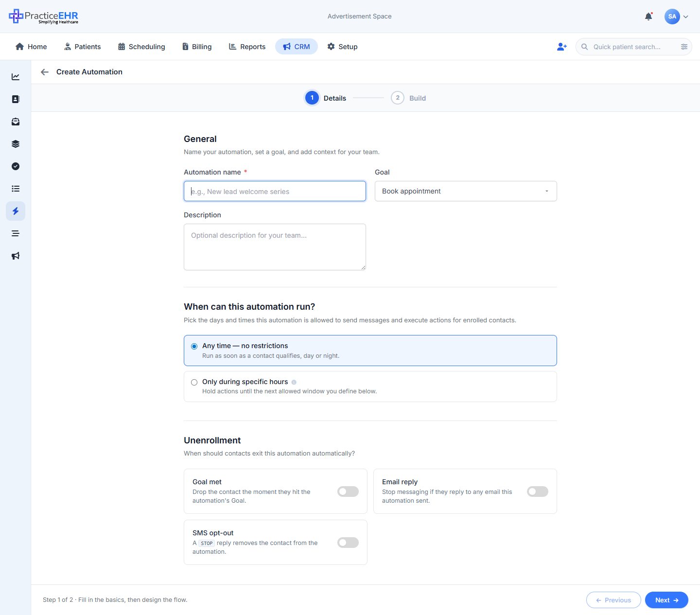Toggle the Goal met switch
700x615 pixels.
click(348, 492)
